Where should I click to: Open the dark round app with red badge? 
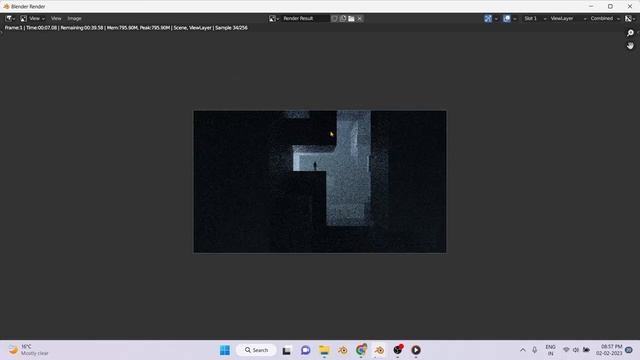(x=398, y=350)
